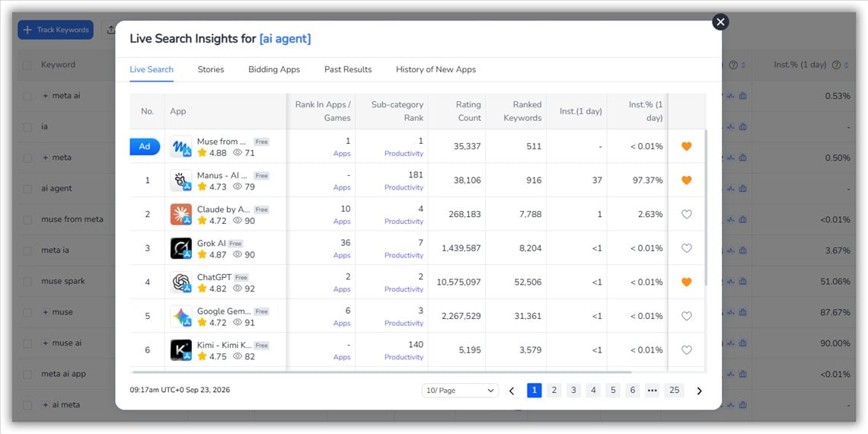This screenshot has width=868, height=434.
Task: Click the Grok AI app icon
Action: 181,248
